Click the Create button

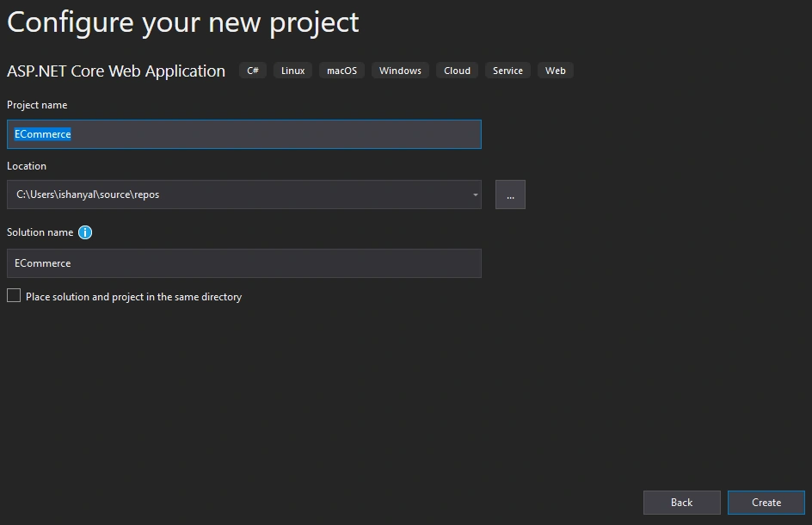766,503
